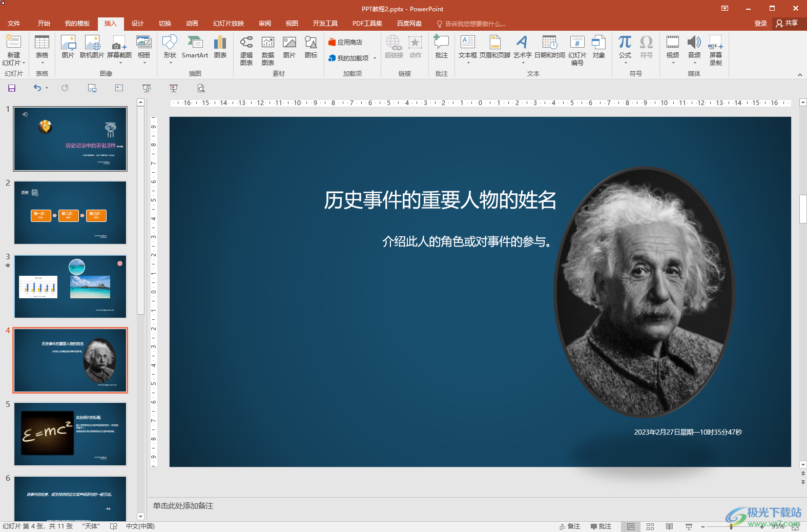Open Header and Footer (页眉和页脚)
Image resolution: width=807 pixels, height=532 pixels.
click(x=495, y=47)
